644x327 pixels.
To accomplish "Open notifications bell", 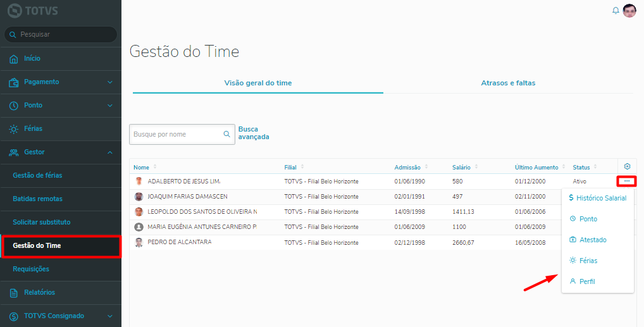I will [x=616, y=11].
